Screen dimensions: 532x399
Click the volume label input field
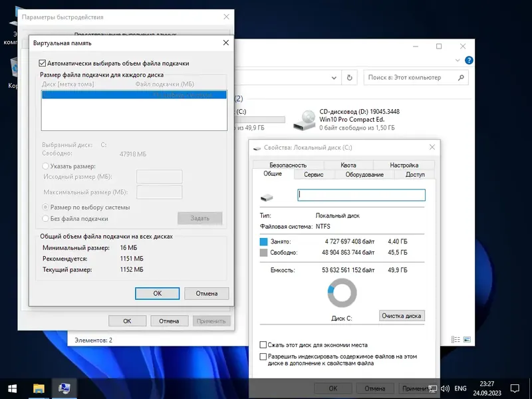[361, 194]
